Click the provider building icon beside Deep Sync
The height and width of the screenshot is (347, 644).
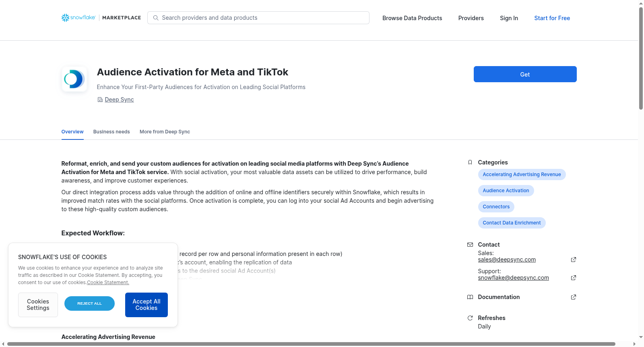point(100,100)
